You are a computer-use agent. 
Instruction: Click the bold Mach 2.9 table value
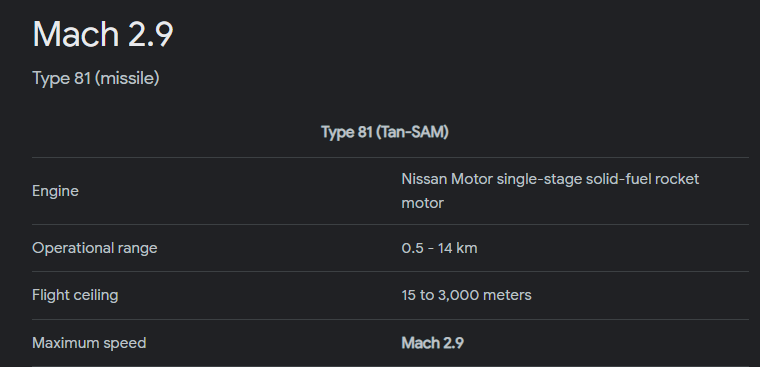click(x=432, y=343)
